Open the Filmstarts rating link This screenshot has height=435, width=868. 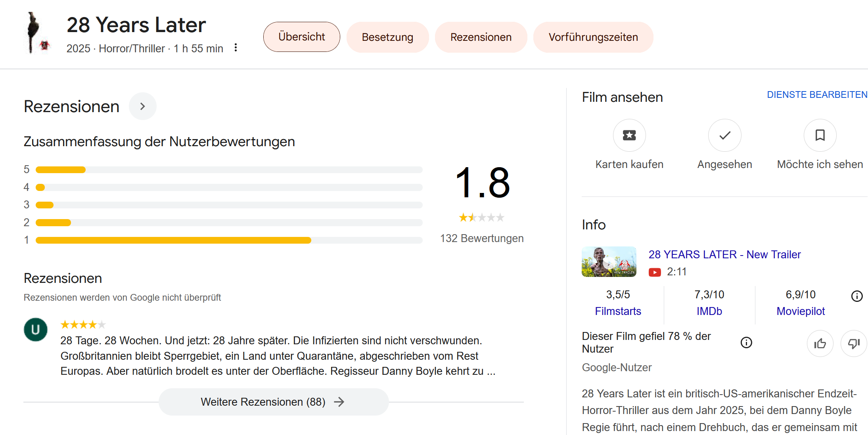coord(618,311)
